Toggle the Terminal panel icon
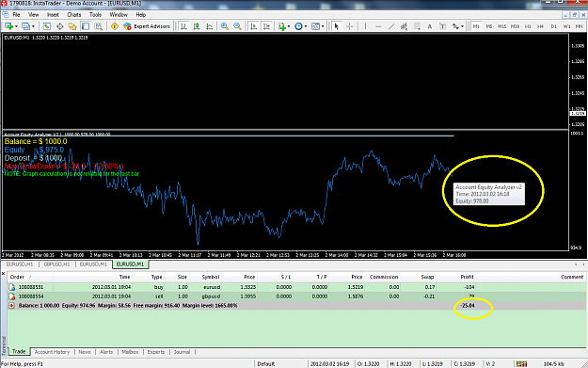Viewport: 588px width, 368px height. click(86, 26)
